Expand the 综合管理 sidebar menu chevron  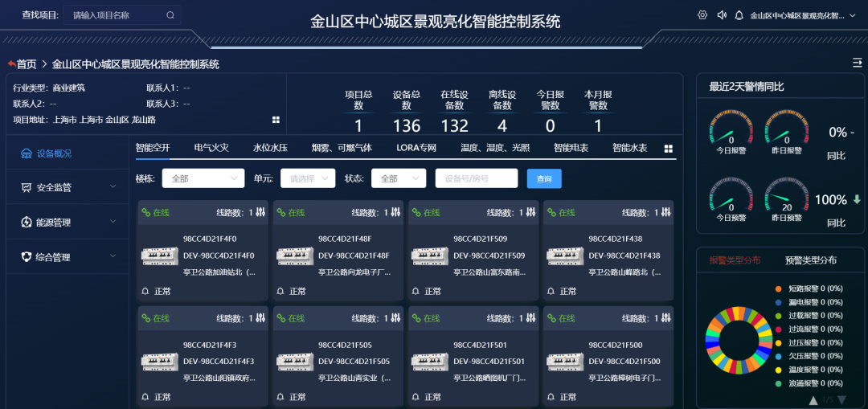coord(113,256)
